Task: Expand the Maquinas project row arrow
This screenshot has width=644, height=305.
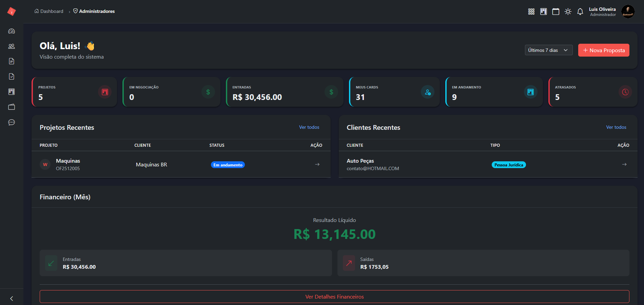Action: click(x=317, y=164)
